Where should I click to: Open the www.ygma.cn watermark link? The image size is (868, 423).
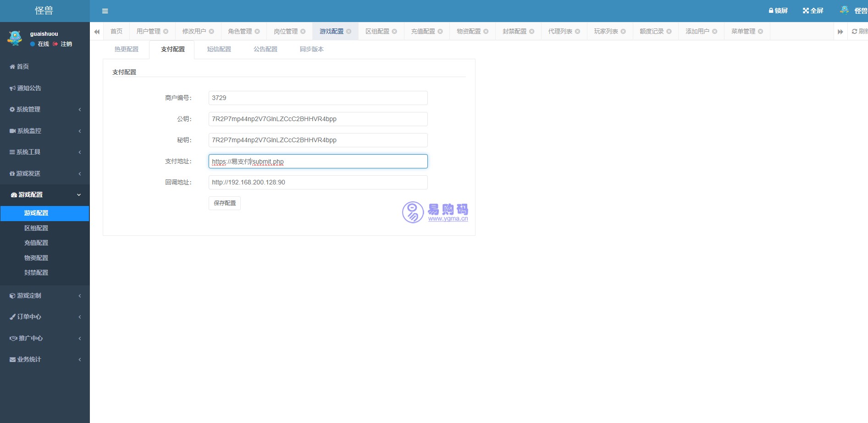pos(448,219)
